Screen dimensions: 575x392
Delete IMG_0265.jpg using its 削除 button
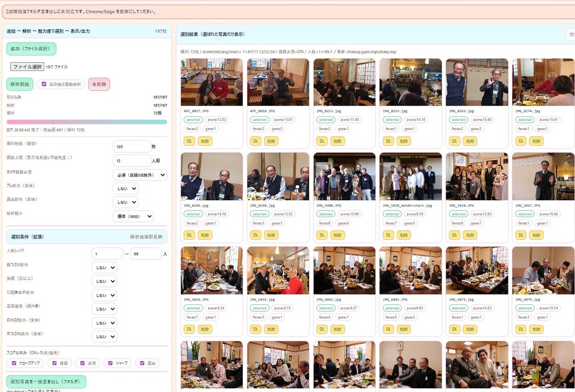coord(470,141)
